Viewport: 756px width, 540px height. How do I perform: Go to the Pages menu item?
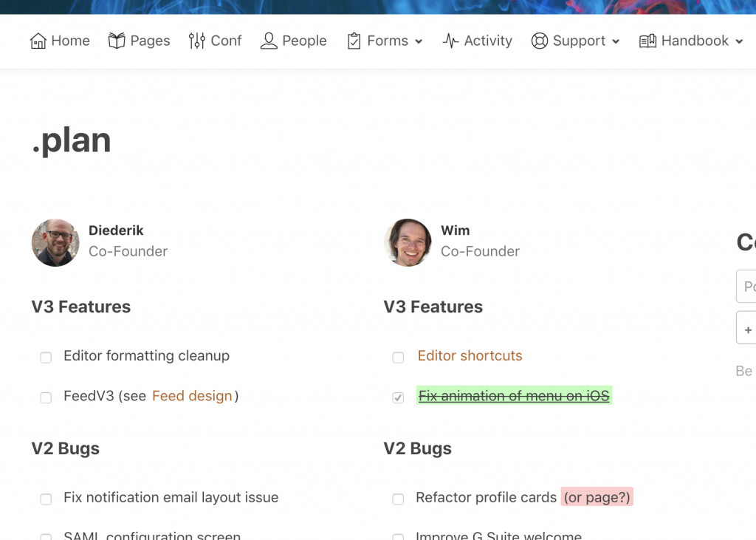pyautogui.click(x=140, y=41)
